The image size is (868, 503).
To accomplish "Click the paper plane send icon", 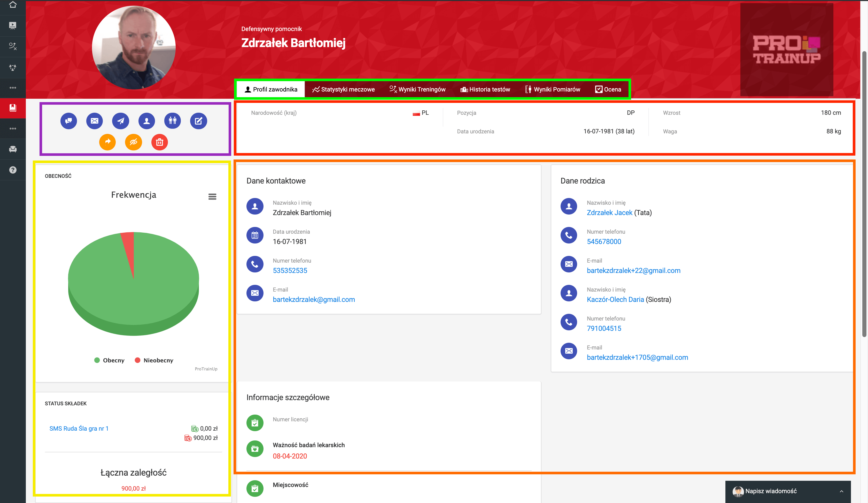I will tap(121, 121).
